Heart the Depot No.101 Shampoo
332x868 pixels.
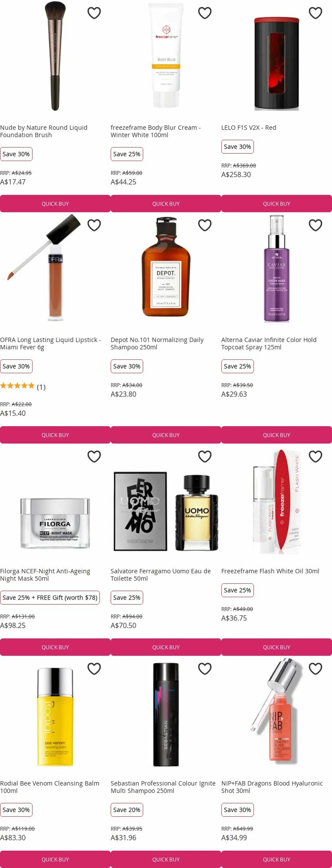pyautogui.click(x=205, y=225)
